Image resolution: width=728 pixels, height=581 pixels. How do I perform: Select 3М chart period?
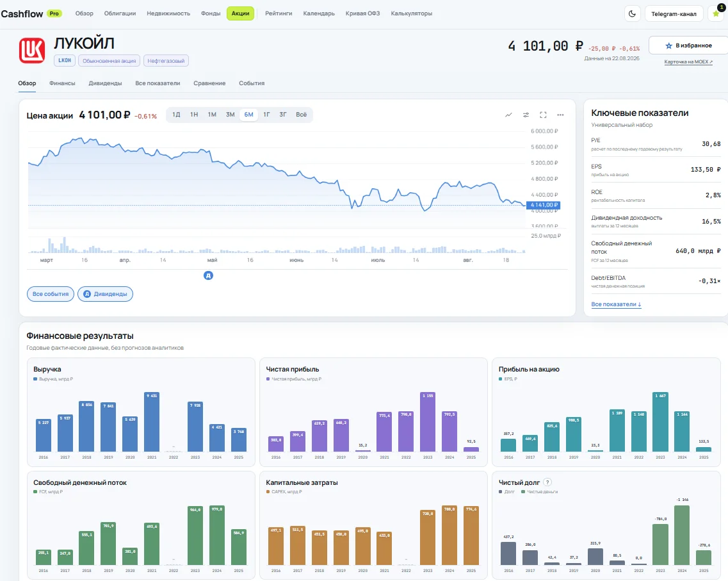(x=231, y=115)
